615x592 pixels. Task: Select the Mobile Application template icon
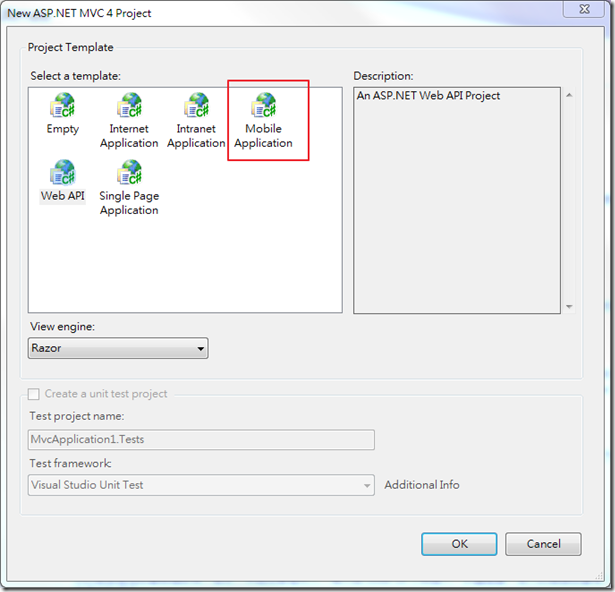click(x=264, y=105)
